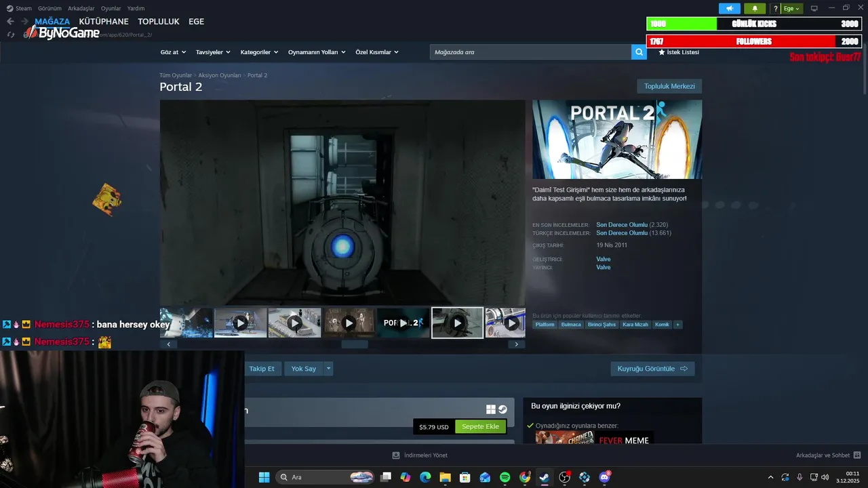Go back with the back arrow
This screenshot has width=868, height=488.
[10, 22]
